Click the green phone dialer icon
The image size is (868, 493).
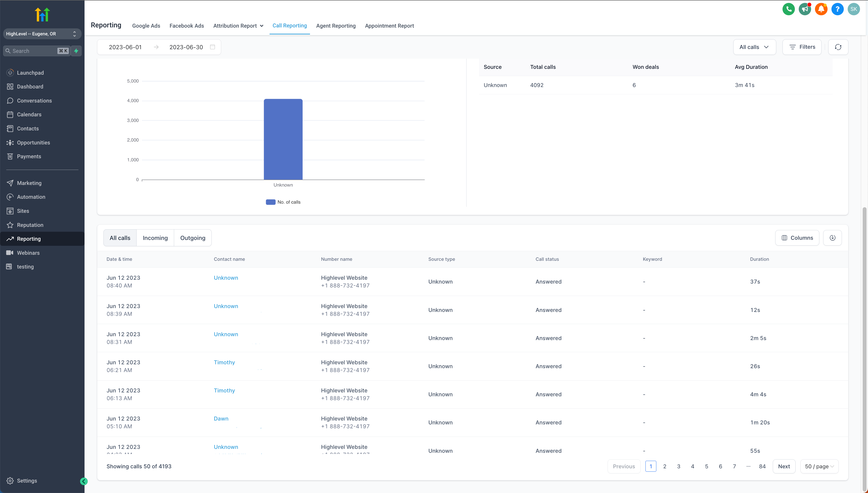click(788, 9)
